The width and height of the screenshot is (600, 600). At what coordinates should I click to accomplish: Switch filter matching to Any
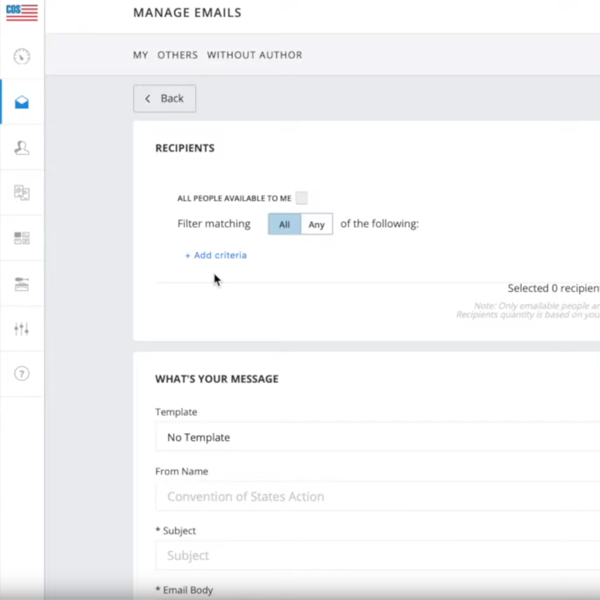(x=317, y=224)
